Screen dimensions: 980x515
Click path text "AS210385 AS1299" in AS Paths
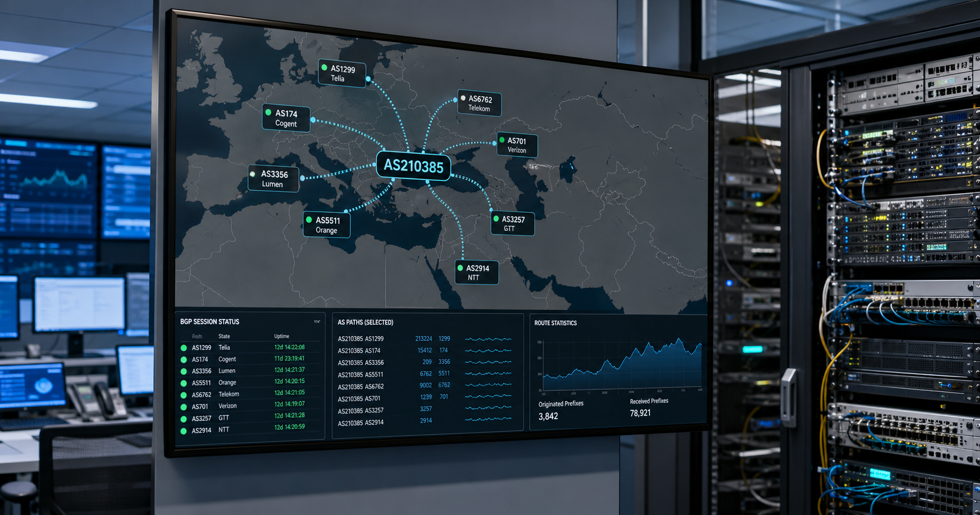click(x=361, y=339)
